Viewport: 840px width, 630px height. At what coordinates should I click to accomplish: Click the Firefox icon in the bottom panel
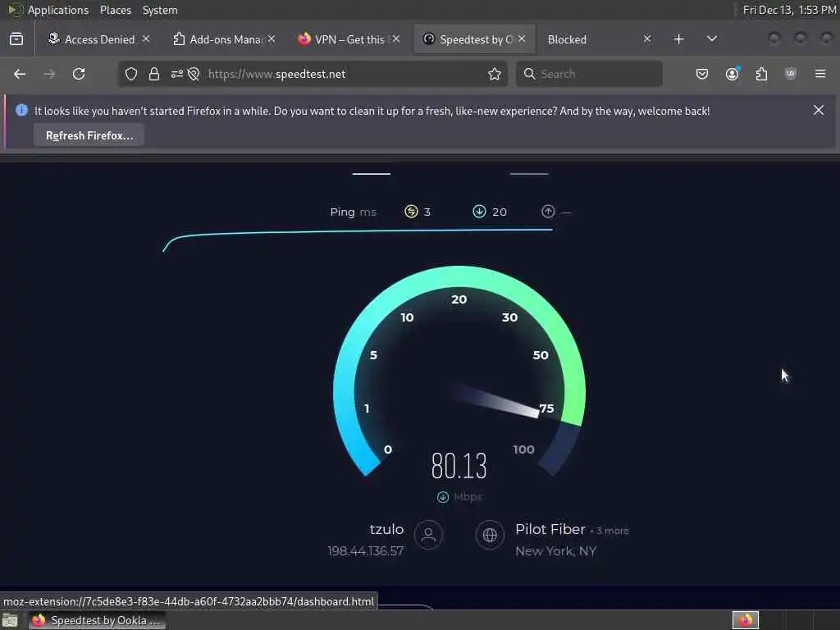pos(746,620)
